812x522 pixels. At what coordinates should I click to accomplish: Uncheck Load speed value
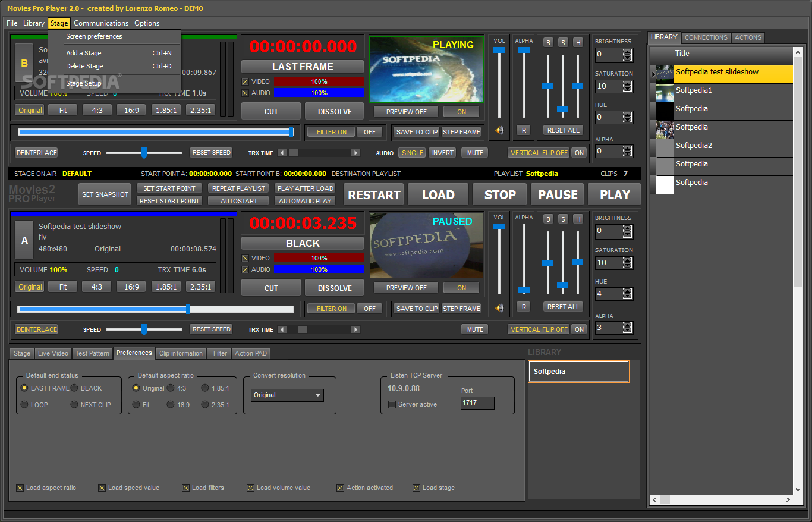102,488
